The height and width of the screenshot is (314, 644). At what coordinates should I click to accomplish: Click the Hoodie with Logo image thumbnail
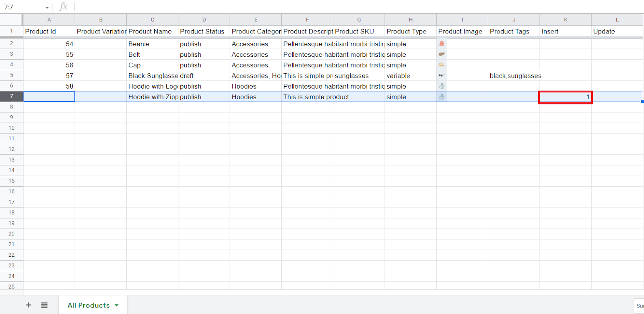442,86
